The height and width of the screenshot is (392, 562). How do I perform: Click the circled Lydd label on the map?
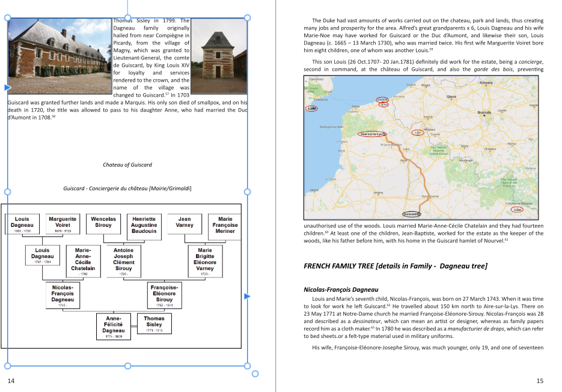tap(311, 108)
